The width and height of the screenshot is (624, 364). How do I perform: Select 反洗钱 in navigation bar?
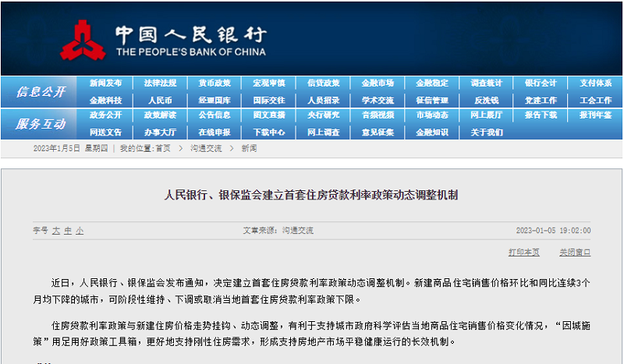[486, 101]
